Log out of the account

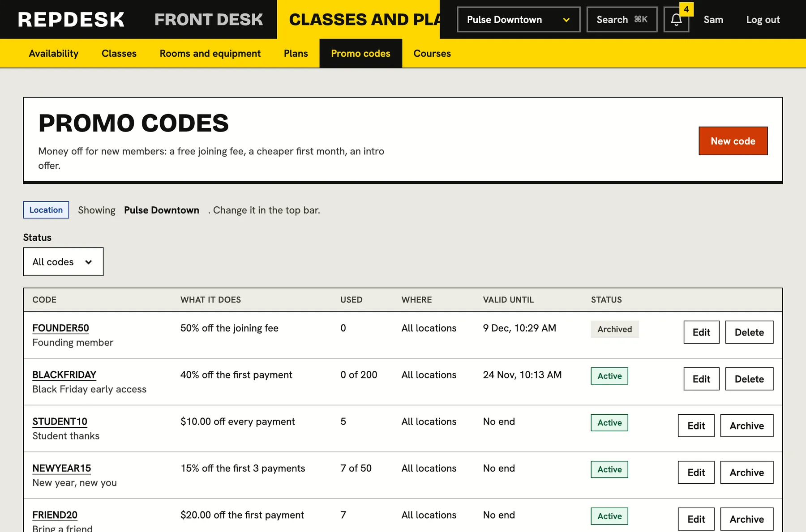coord(763,20)
